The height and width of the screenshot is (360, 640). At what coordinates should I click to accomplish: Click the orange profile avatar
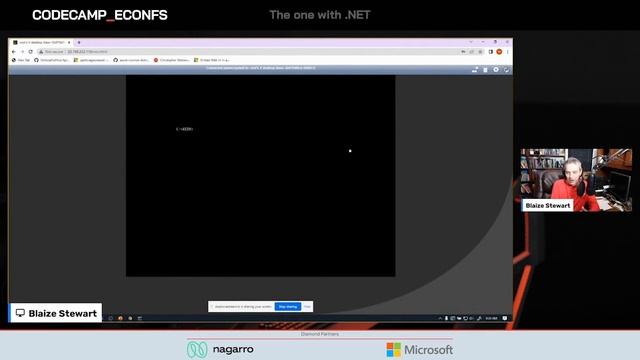coord(499,52)
